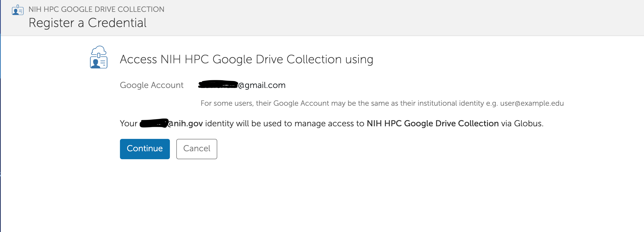The width and height of the screenshot is (644, 232).
Task: Click the Access NIH HPC Google Drive heading
Action: coord(232,59)
